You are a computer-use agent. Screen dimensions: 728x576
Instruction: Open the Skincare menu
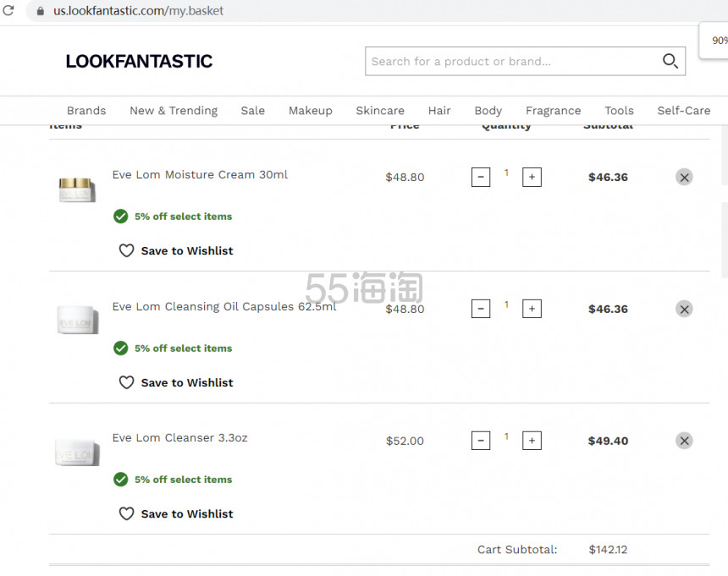pos(380,111)
